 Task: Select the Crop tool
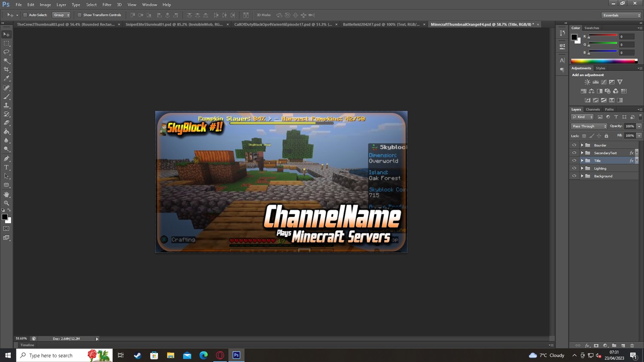click(x=6, y=70)
